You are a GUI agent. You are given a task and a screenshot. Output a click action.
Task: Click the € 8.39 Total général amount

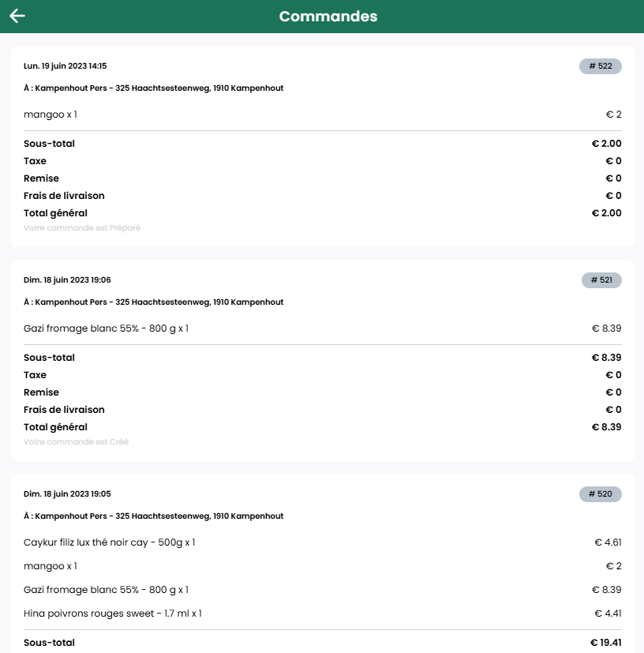click(607, 427)
